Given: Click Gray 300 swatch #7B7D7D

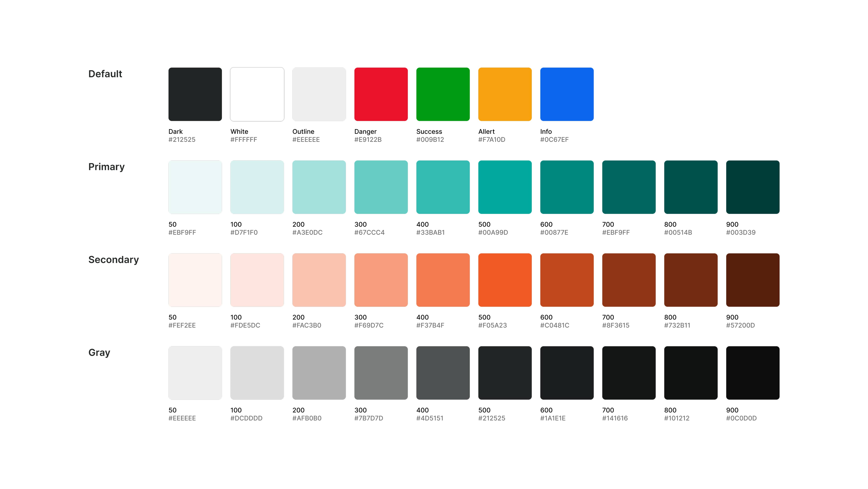Looking at the screenshot, I should tap(381, 373).
